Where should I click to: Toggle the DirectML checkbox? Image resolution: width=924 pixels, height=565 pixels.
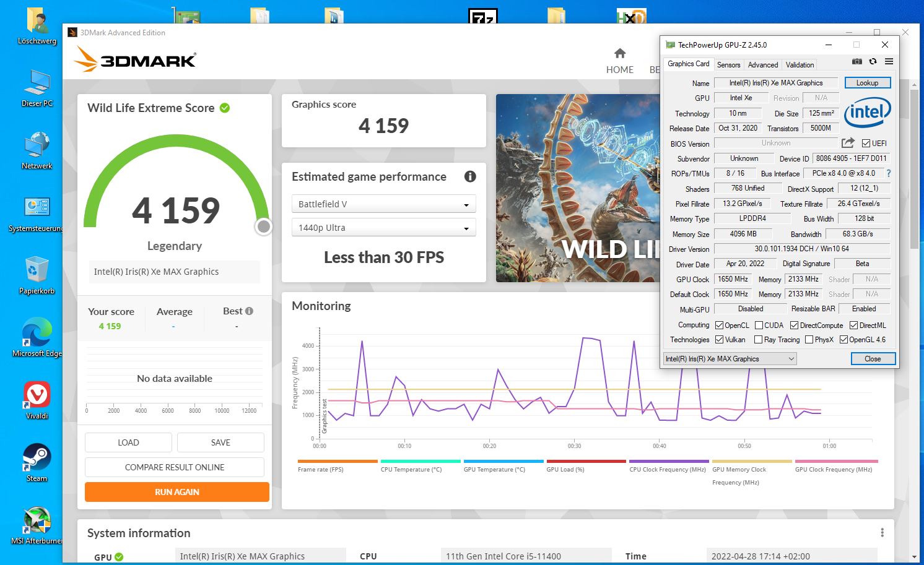coord(853,325)
